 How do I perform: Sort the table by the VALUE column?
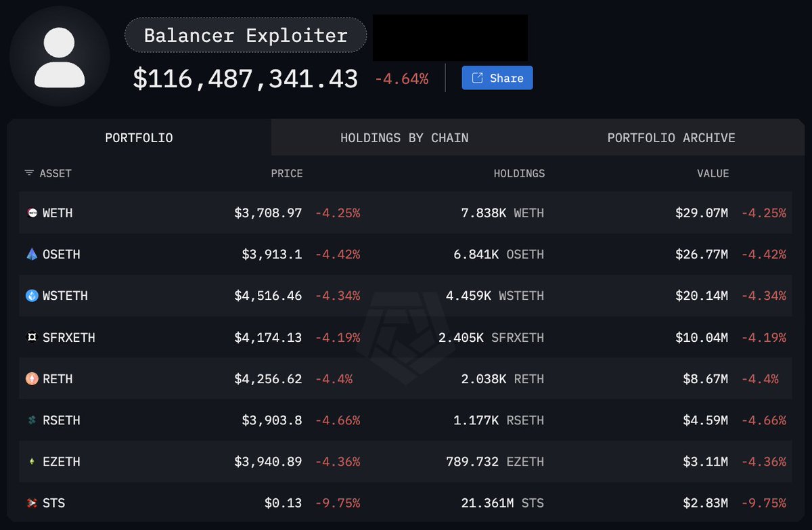click(713, 173)
